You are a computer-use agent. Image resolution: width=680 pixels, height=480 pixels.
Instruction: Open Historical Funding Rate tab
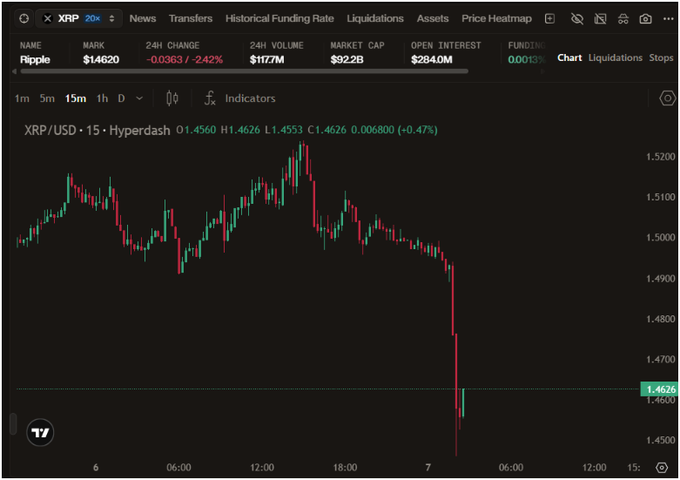[280, 19]
